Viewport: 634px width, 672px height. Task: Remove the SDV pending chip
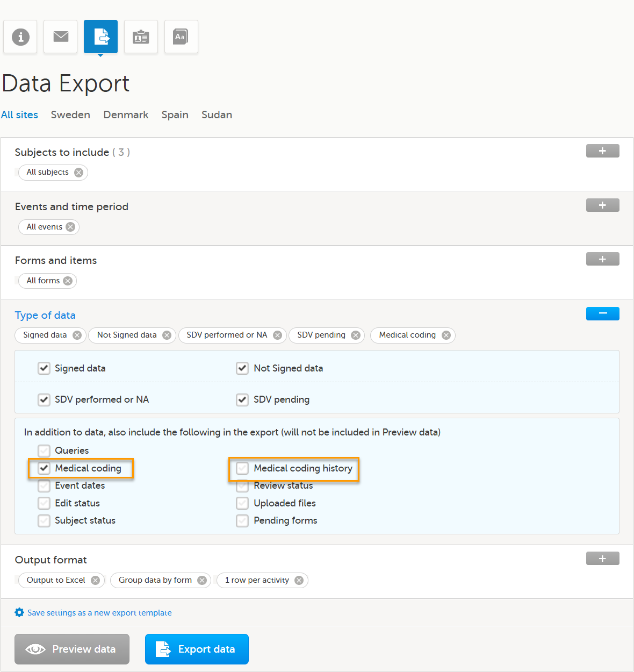356,335
